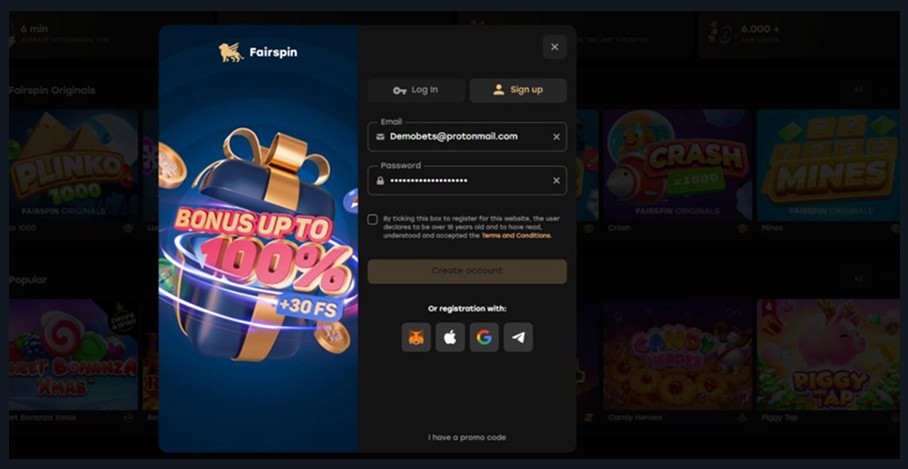Click the I have a promo code link

[x=467, y=437]
